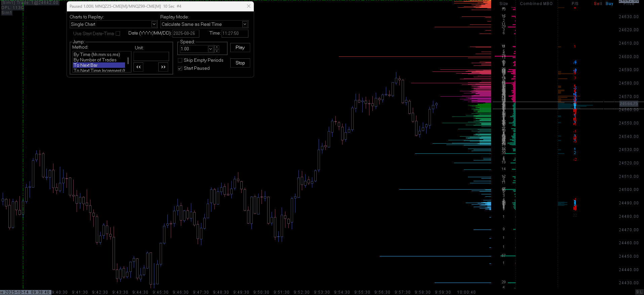The height and width of the screenshot is (295, 644).
Task: Enable Skip Empty Periods
Action: click(180, 60)
